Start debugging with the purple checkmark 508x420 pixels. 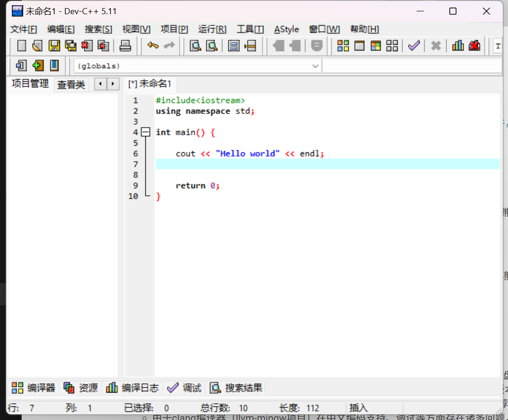coord(414,46)
